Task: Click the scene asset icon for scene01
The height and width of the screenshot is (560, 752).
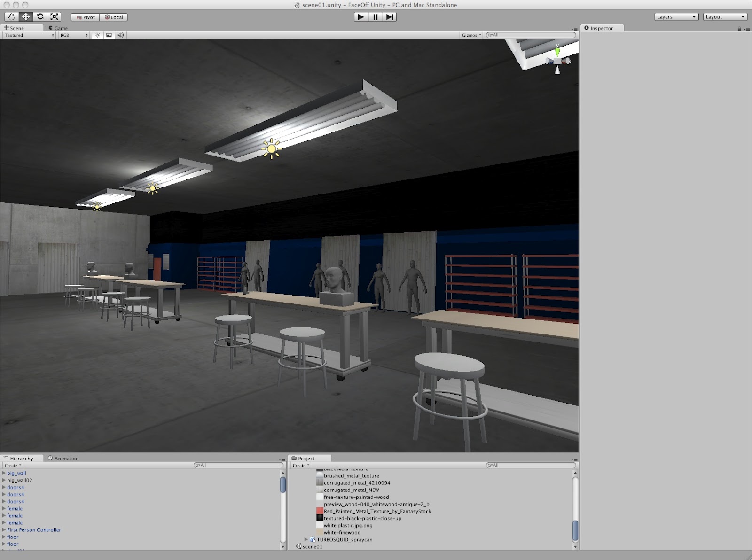Action: coord(298,546)
